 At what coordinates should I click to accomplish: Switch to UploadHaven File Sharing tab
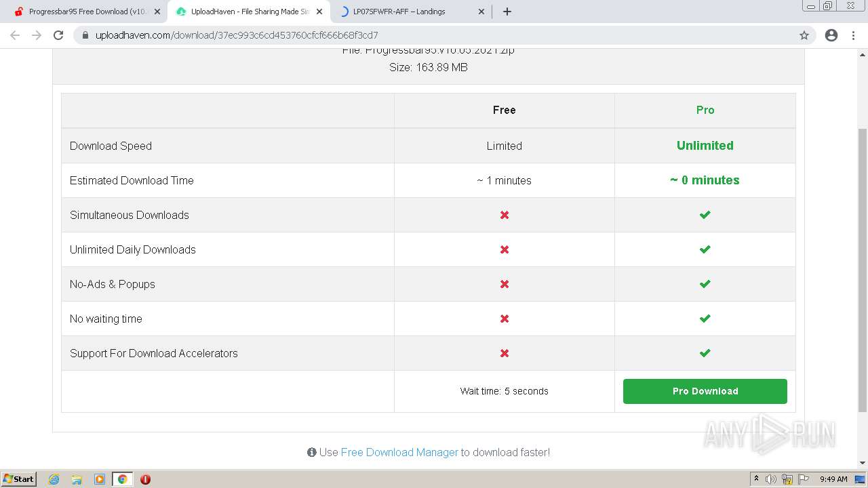248,12
